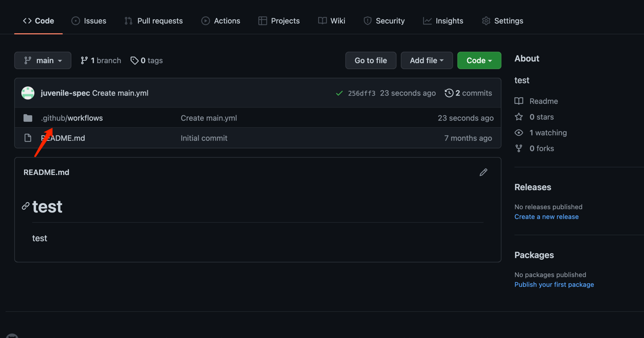644x338 pixels.
Task: Go to the Settings tab
Action: click(x=502, y=21)
